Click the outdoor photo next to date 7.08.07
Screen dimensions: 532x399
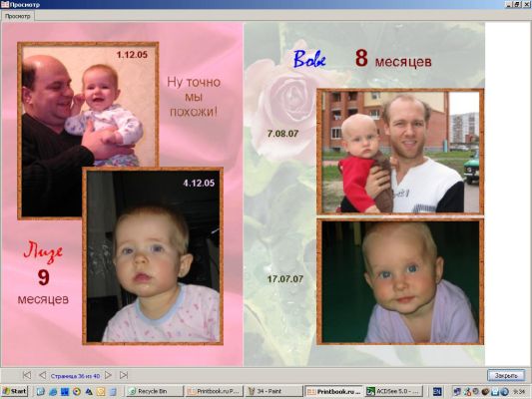(400, 152)
